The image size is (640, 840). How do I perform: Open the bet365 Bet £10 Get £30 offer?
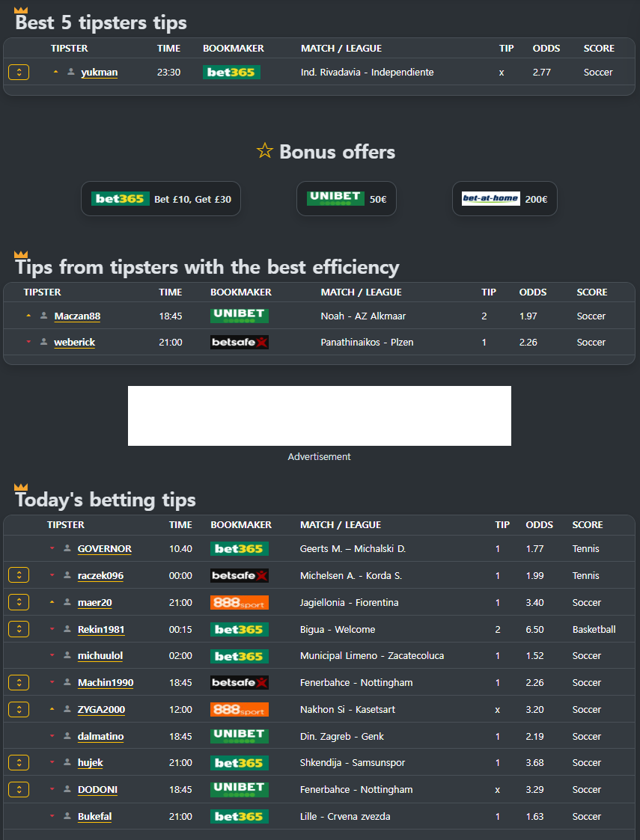click(x=161, y=199)
